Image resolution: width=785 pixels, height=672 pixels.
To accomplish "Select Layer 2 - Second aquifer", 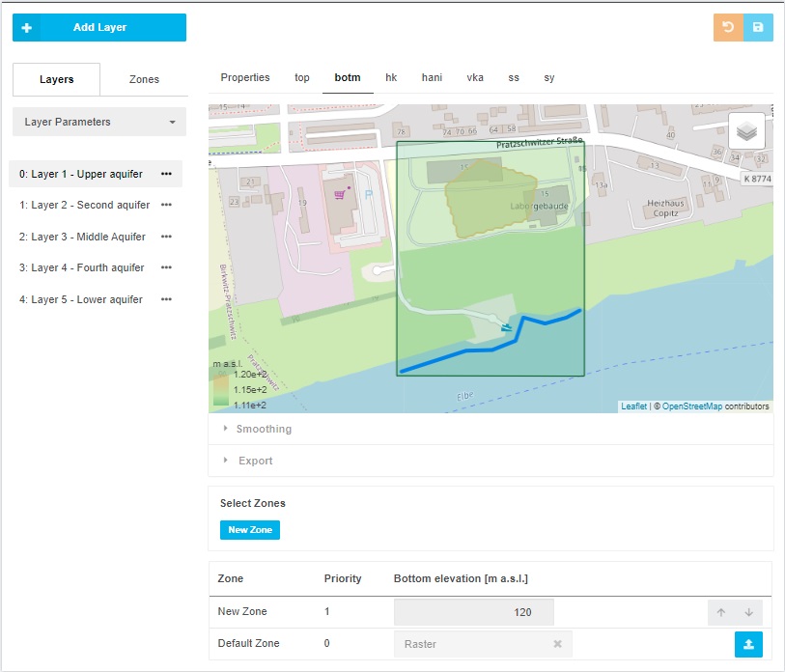I will pyautogui.click(x=85, y=205).
